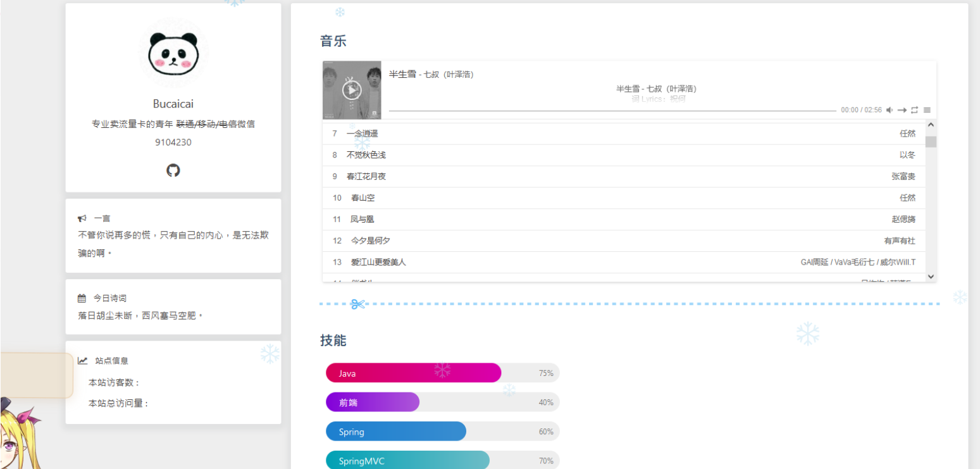Play track 7 一念逍遥
Image resolution: width=980 pixels, height=469 pixels.
click(363, 134)
